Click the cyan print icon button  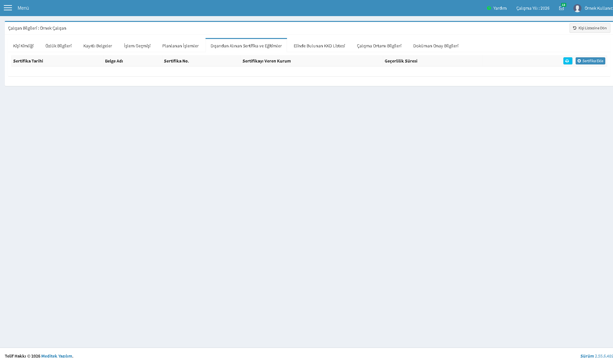[x=568, y=61]
